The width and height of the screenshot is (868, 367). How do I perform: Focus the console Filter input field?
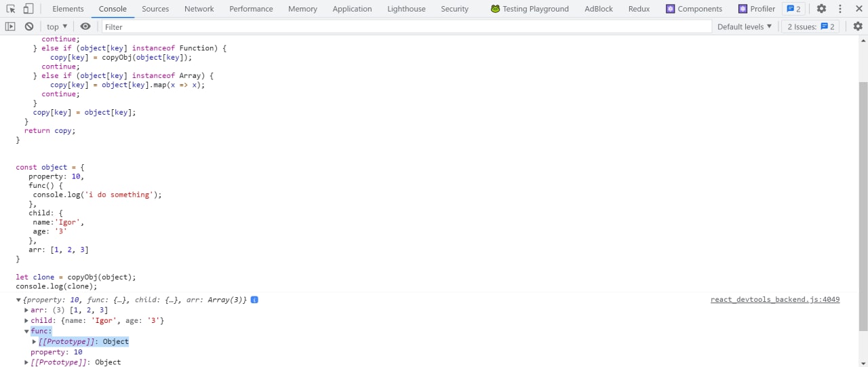(x=407, y=26)
